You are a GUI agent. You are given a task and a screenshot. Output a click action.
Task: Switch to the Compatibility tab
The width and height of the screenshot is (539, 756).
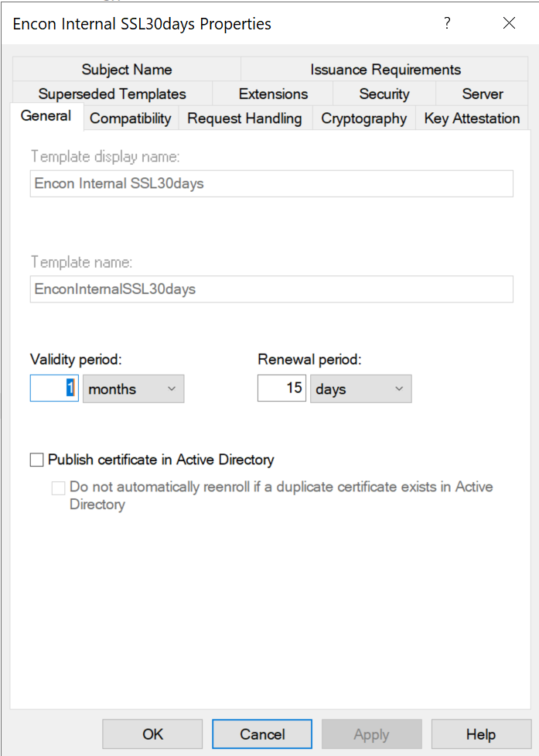130,118
